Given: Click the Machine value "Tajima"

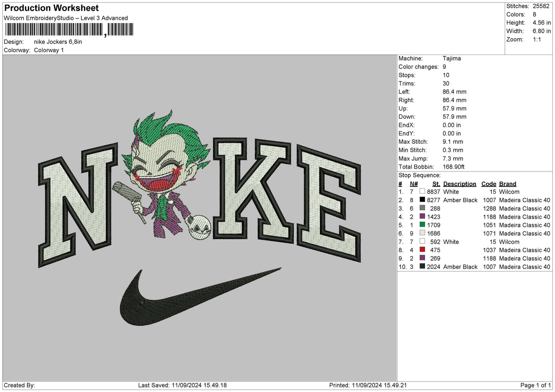Looking at the screenshot, I should tap(452, 58).
